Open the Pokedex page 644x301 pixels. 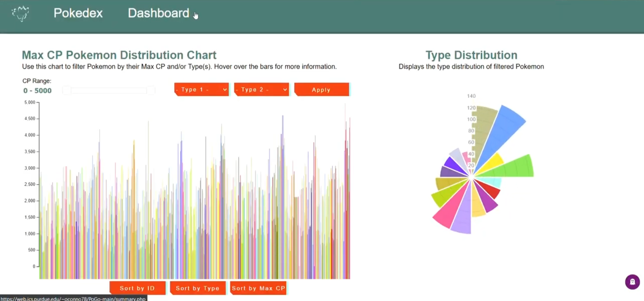(78, 13)
